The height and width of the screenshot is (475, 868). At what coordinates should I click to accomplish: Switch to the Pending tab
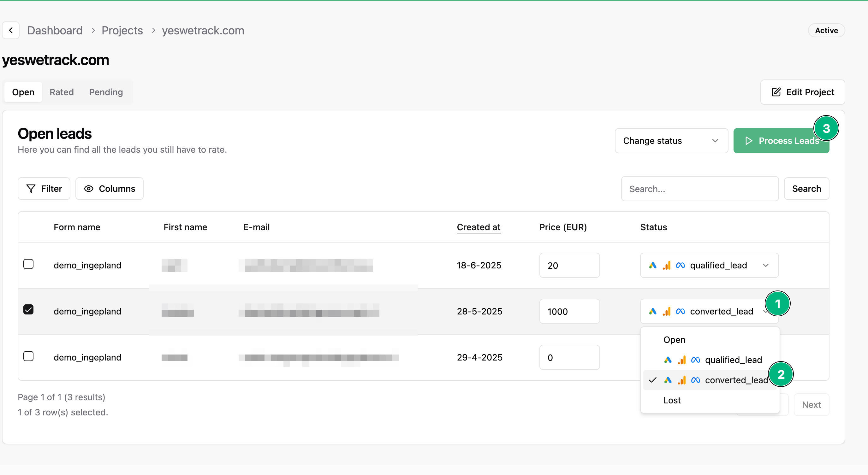pyautogui.click(x=106, y=92)
